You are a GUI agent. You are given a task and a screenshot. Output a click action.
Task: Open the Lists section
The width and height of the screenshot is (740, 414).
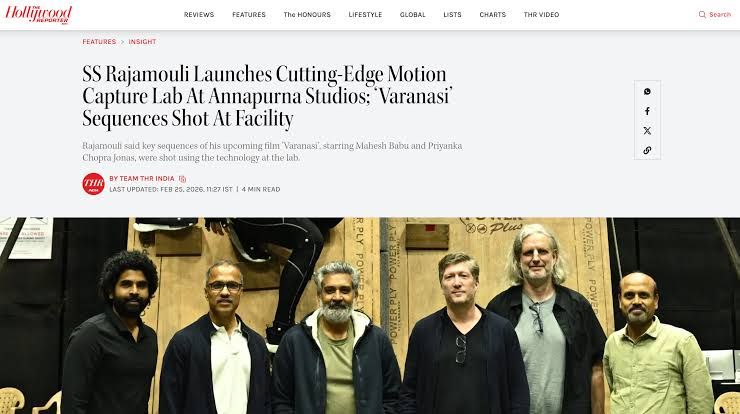[452, 15]
